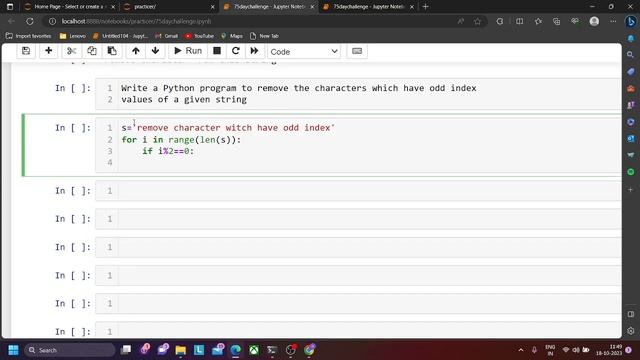Insert a cell below with plus icon
Screen dimensions: 640x360
[x=49, y=51]
